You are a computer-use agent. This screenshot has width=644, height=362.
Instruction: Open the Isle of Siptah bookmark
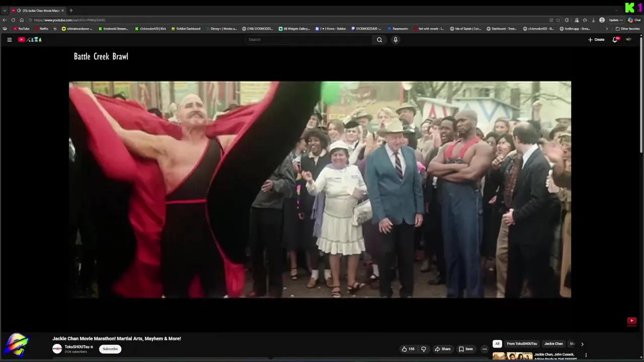click(465, 29)
